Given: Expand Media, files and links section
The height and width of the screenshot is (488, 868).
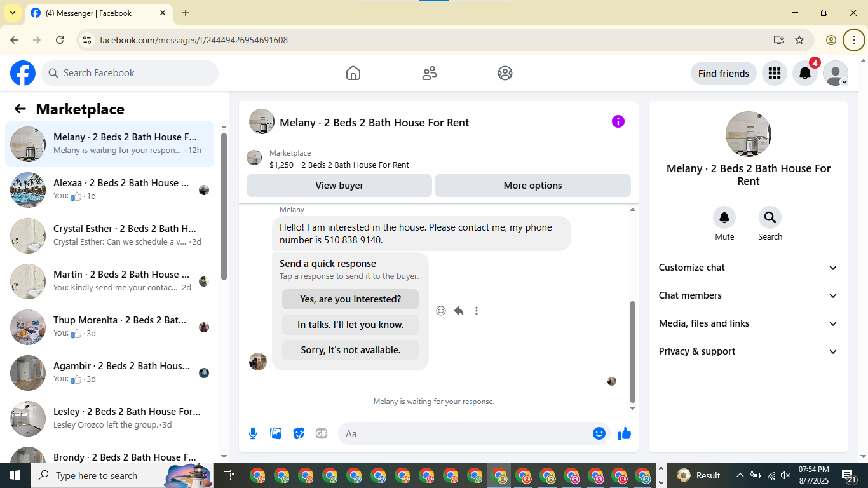Looking at the screenshot, I should click(x=749, y=323).
